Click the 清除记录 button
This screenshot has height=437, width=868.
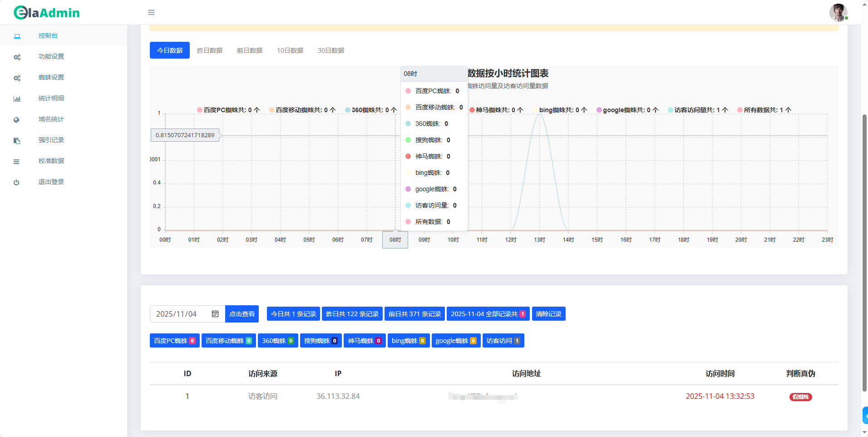pos(548,314)
